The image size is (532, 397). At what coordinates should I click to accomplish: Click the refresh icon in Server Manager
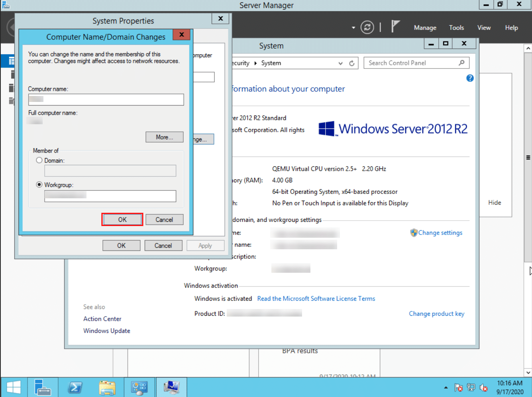click(367, 27)
